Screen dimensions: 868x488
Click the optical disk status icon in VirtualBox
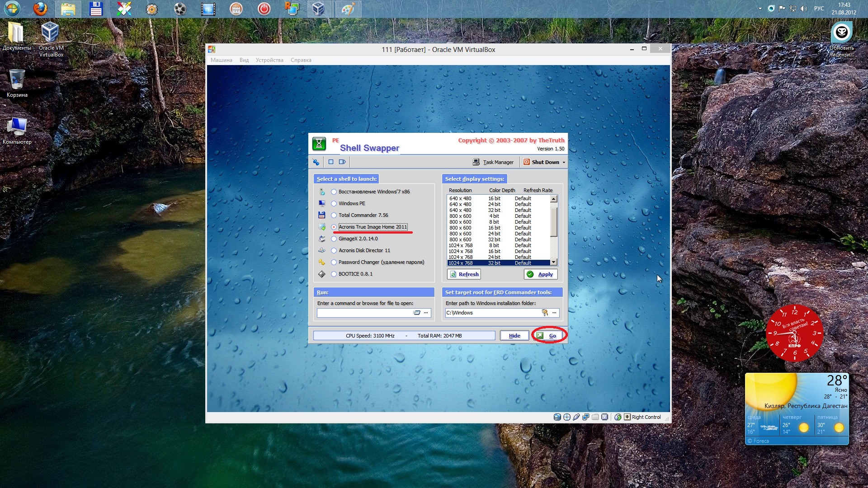click(x=567, y=417)
